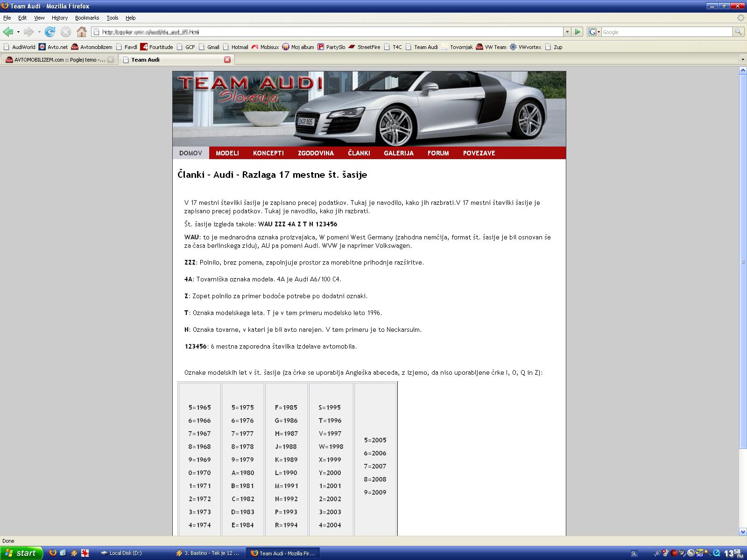
Task: Open the Avtomobilizem bookmark
Action: [92, 47]
